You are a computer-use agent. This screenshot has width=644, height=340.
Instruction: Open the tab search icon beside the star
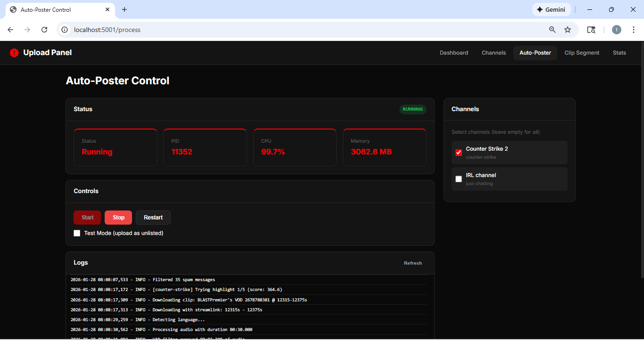[591, 30]
